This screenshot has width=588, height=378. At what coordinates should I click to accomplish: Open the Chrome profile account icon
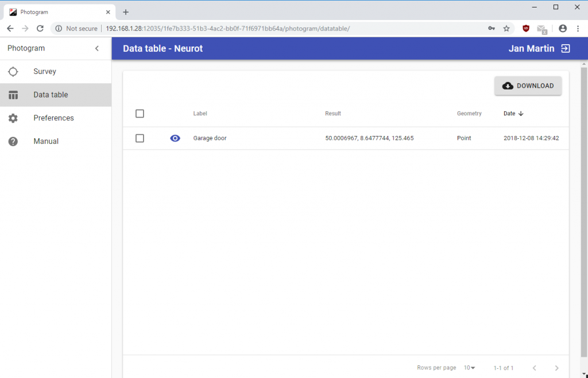563,28
